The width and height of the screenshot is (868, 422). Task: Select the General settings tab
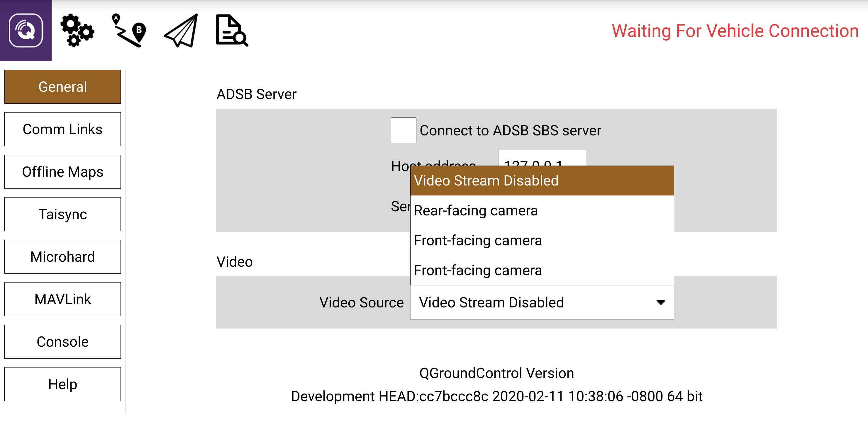coord(62,86)
